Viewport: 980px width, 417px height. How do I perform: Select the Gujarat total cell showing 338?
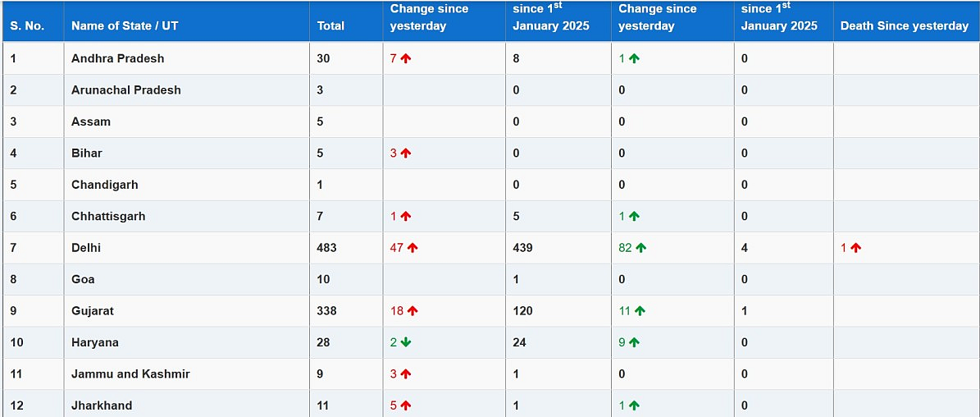coord(346,311)
